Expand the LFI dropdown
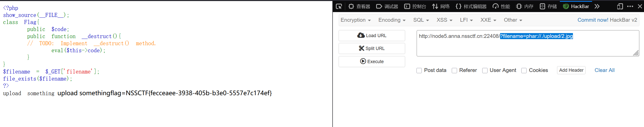Viewport: 644px width, 127px height. tap(466, 20)
